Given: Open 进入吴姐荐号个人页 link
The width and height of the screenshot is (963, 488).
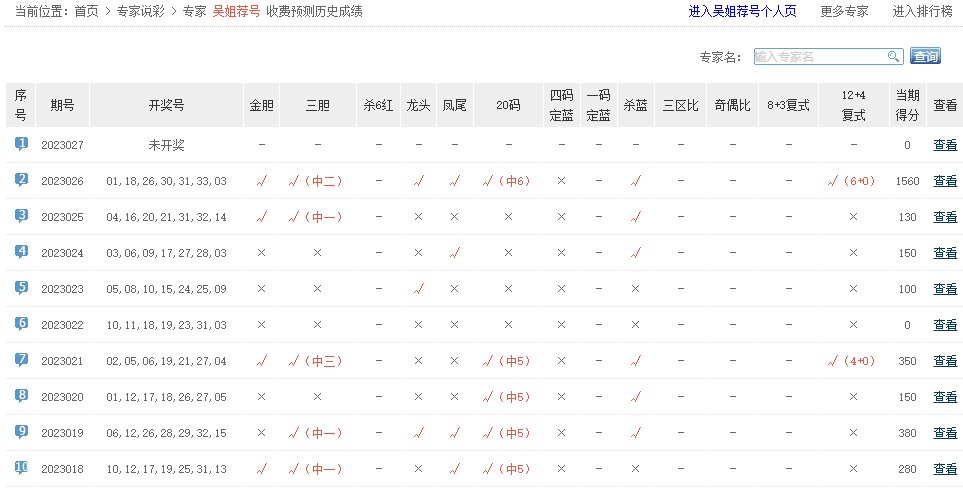Looking at the screenshot, I should coord(742,12).
